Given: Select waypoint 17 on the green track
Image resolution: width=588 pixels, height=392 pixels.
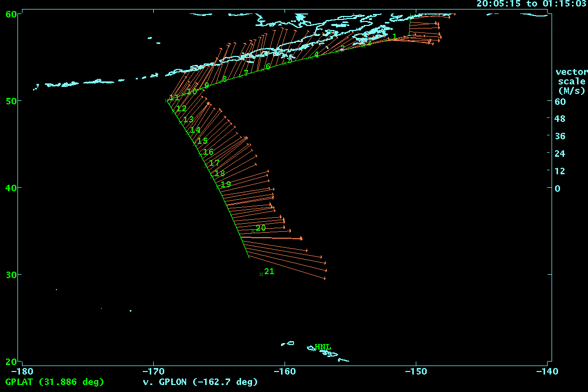Looking at the screenshot, I should pos(214,163).
